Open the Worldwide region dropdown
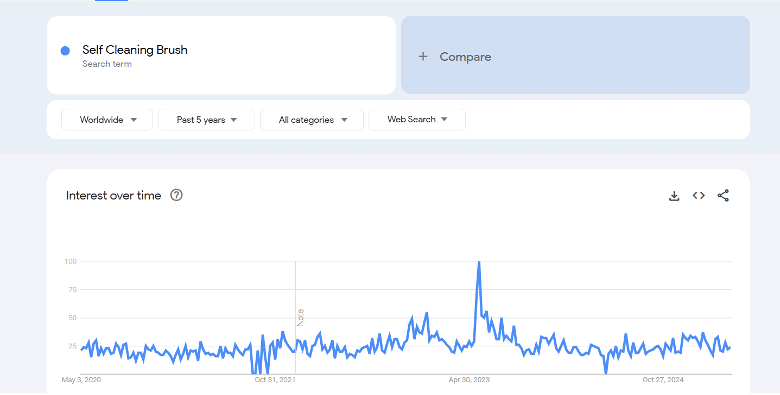 (107, 120)
